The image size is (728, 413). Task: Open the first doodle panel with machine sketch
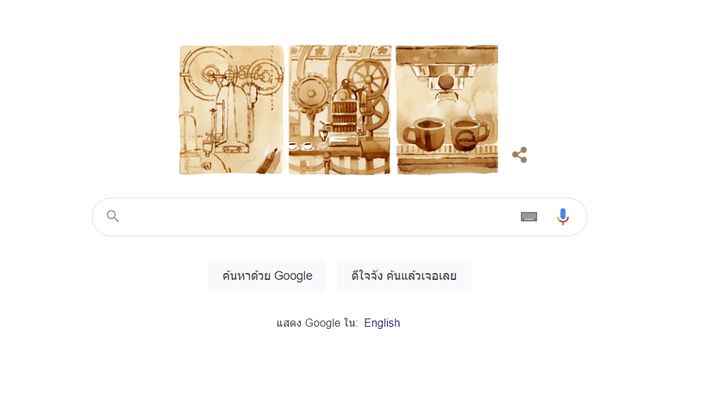coord(231,110)
